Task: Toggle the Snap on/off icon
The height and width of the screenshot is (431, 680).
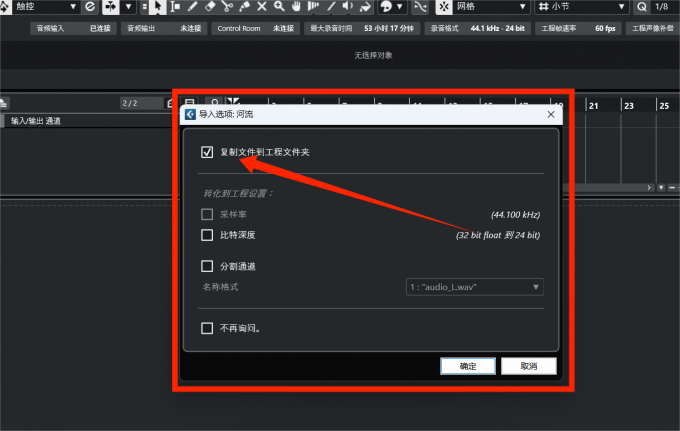Action: coord(444,7)
